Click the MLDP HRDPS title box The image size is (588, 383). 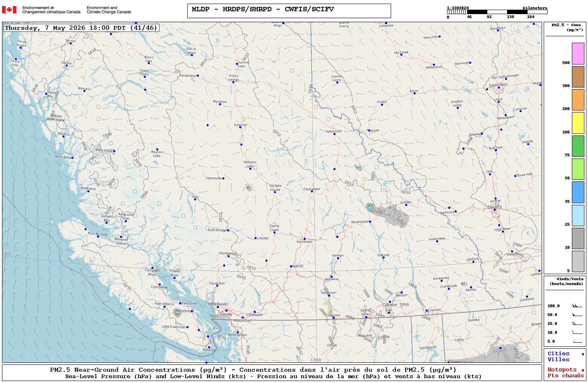[x=289, y=11]
